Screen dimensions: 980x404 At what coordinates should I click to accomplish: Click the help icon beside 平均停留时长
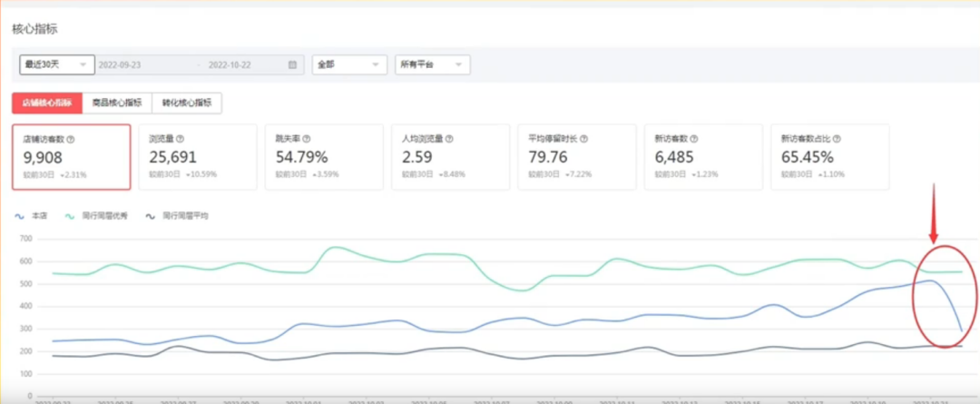coord(585,140)
